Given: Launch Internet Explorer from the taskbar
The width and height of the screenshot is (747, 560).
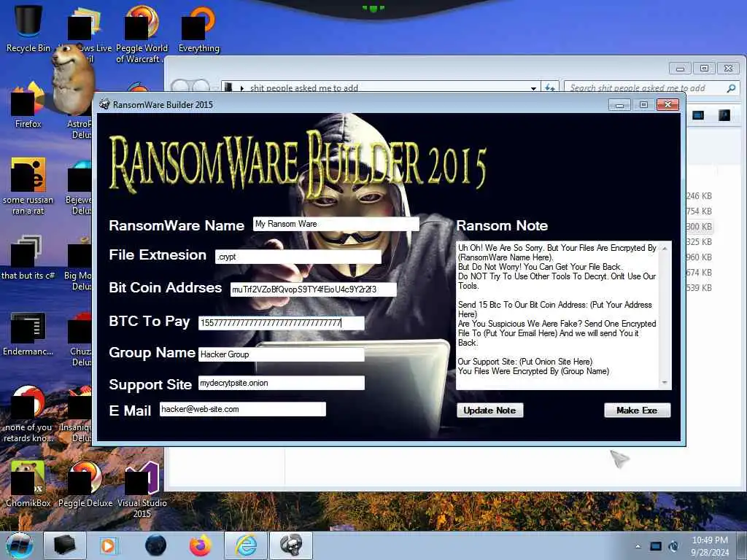Looking at the screenshot, I should [246, 545].
